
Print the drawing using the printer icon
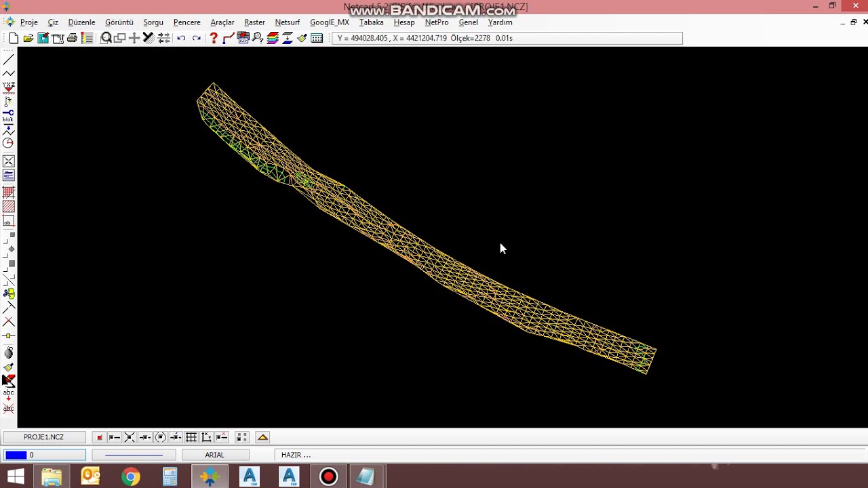[72, 38]
